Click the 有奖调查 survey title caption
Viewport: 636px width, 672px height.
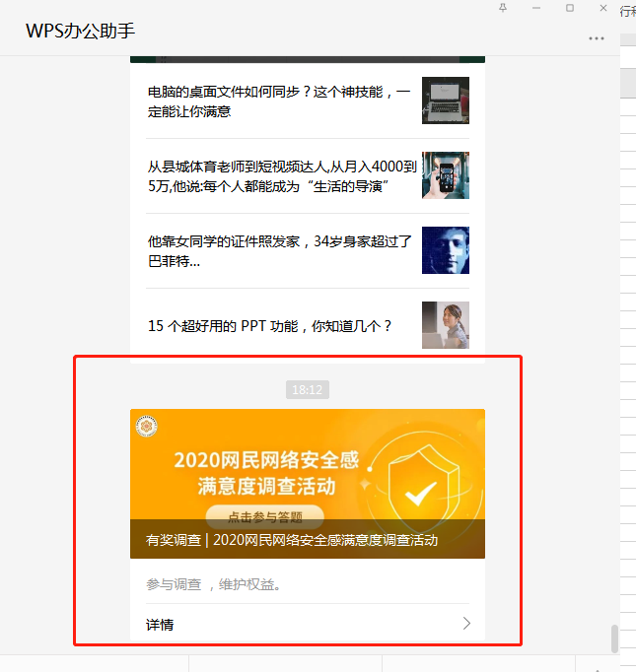[x=292, y=540]
